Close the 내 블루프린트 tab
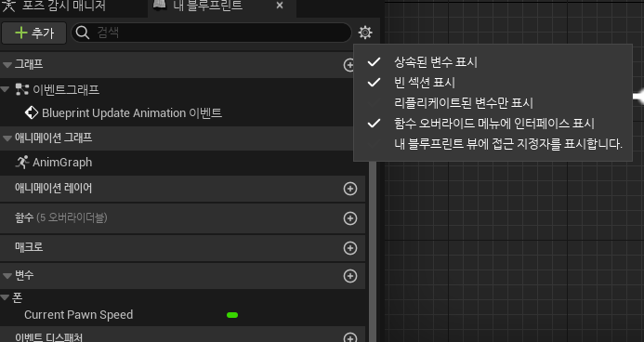644x342 pixels. [x=280, y=6]
